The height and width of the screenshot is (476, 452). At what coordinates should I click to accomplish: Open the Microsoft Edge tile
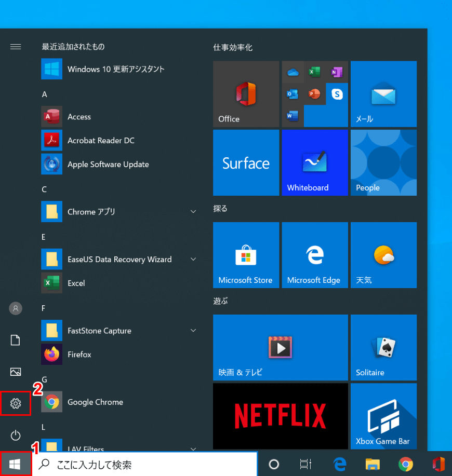coord(315,255)
